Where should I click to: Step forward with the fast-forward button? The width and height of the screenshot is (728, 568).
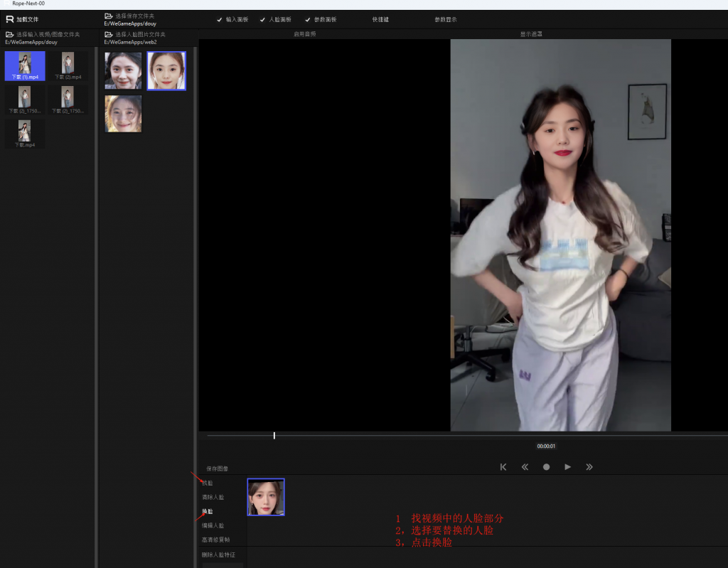pos(589,467)
